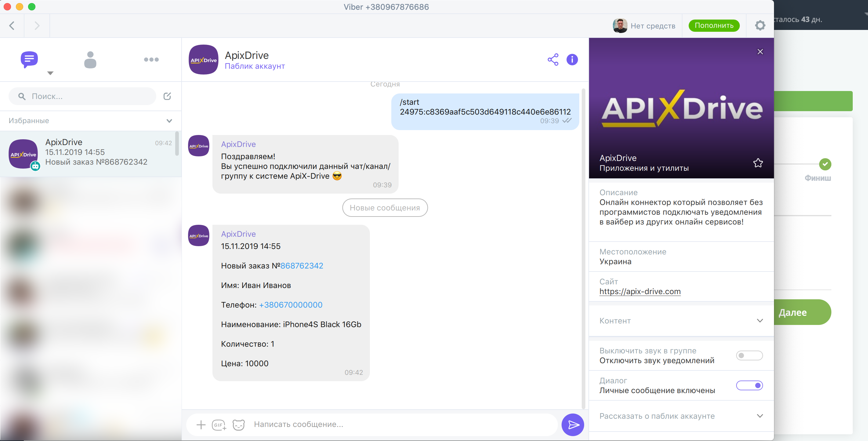
Task: Click ApixDrive avatar beside order message
Action: 198,235
